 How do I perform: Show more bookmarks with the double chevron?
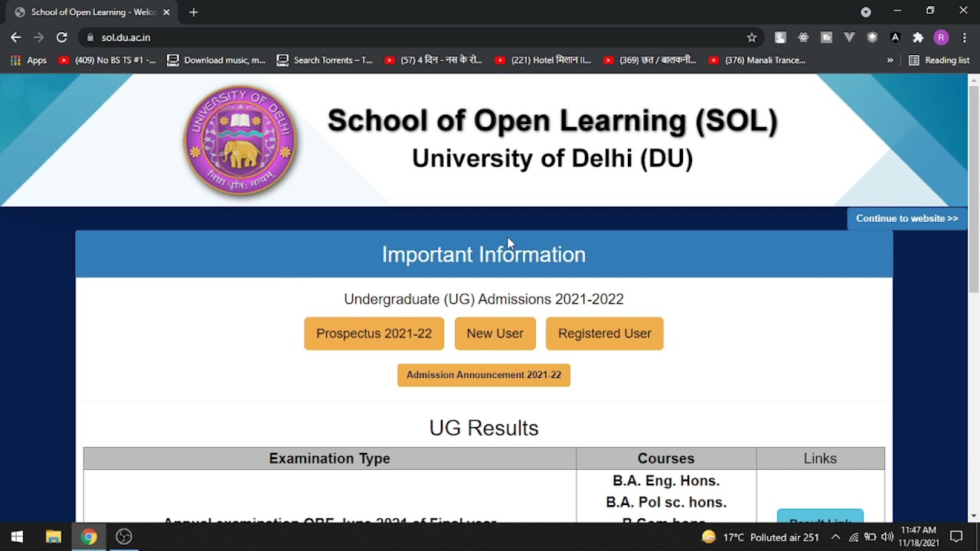click(890, 60)
